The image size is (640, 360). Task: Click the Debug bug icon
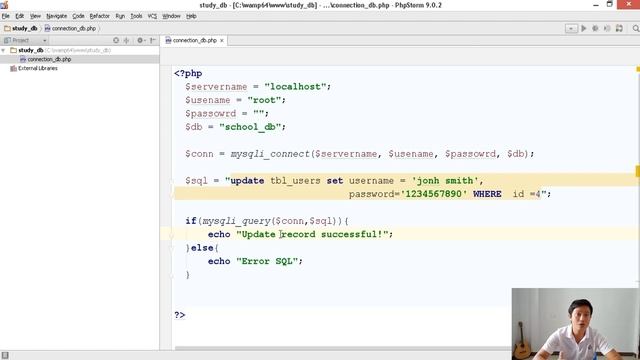595,28
